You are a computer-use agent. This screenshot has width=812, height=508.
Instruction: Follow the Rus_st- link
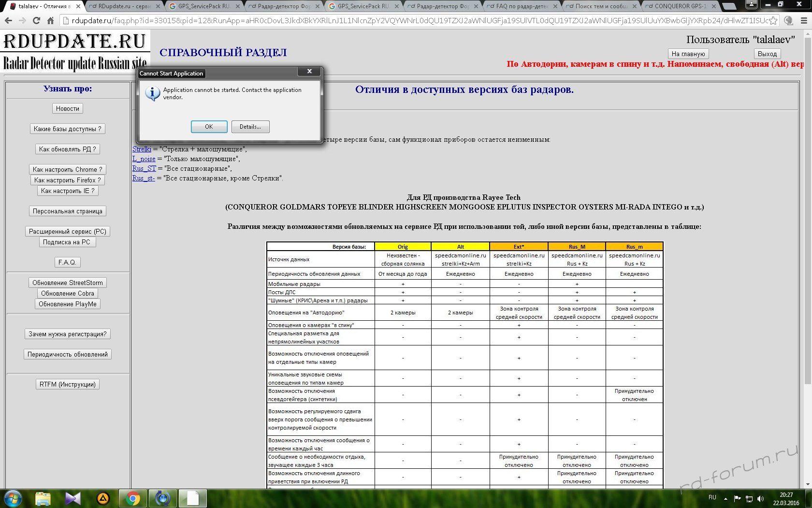click(x=144, y=178)
